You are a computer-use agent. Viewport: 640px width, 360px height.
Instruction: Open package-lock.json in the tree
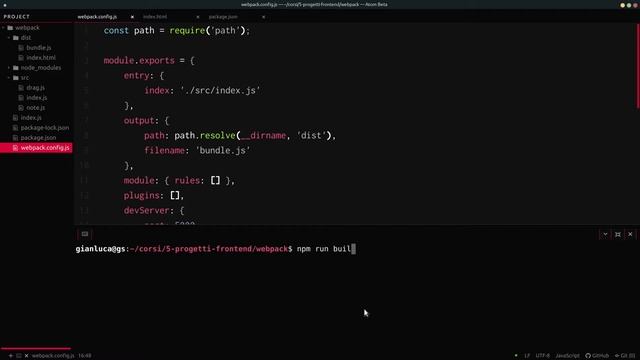pyautogui.click(x=45, y=128)
